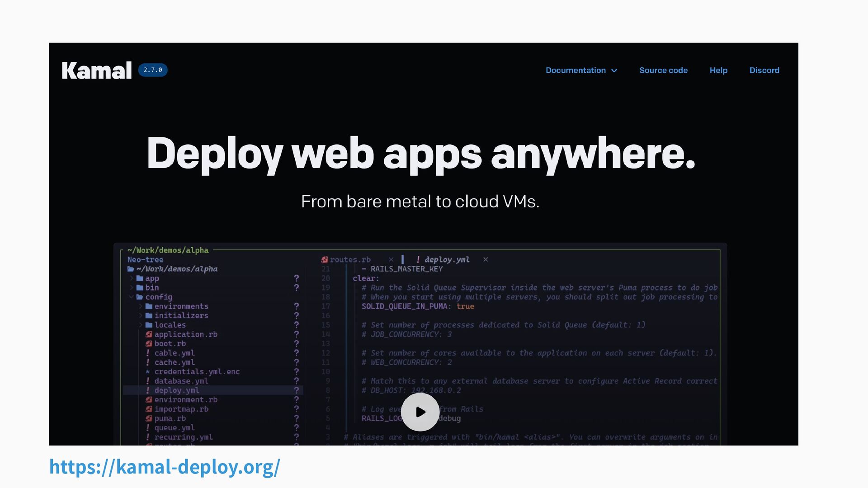The width and height of the screenshot is (868, 488).
Task: Close the deploy.yml tab
Action: [486, 259]
